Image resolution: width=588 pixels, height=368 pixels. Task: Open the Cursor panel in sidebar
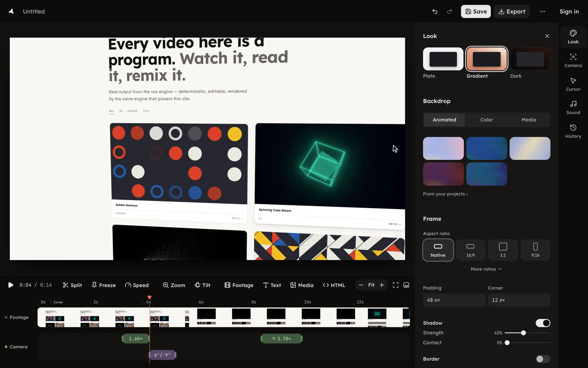coord(573,84)
